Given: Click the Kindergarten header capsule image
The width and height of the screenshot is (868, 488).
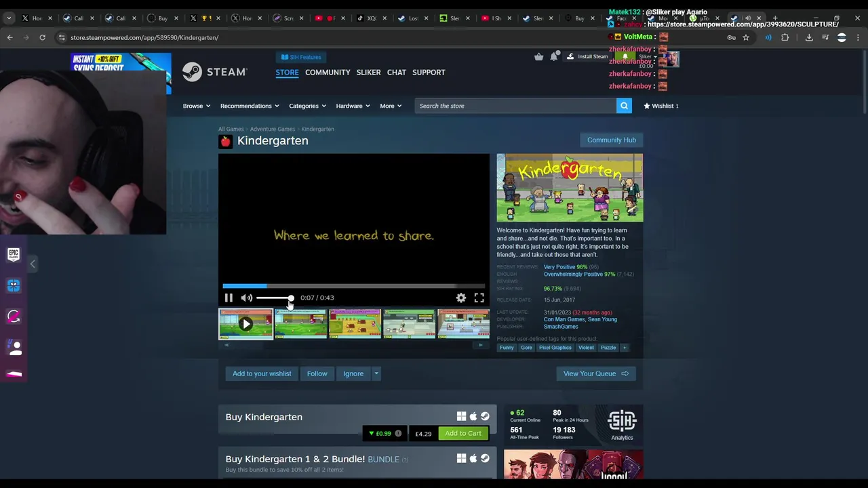Looking at the screenshot, I should pyautogui.click(x=570, y=188).
